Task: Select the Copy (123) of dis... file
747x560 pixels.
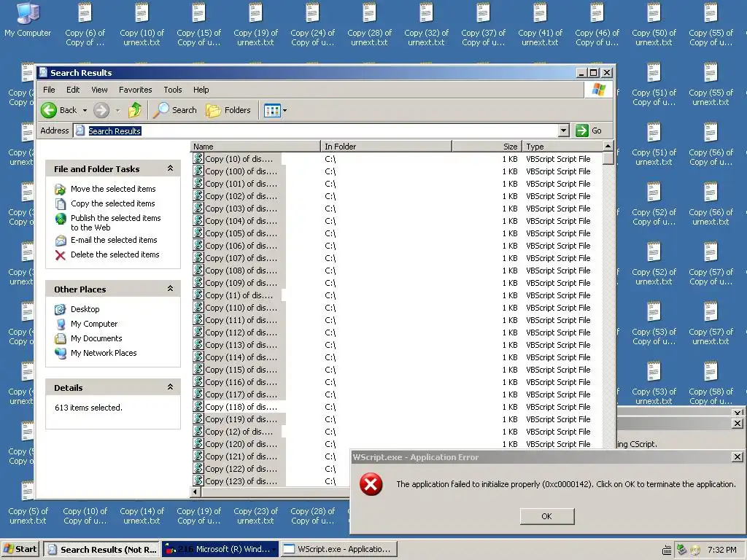Action: 241,481
